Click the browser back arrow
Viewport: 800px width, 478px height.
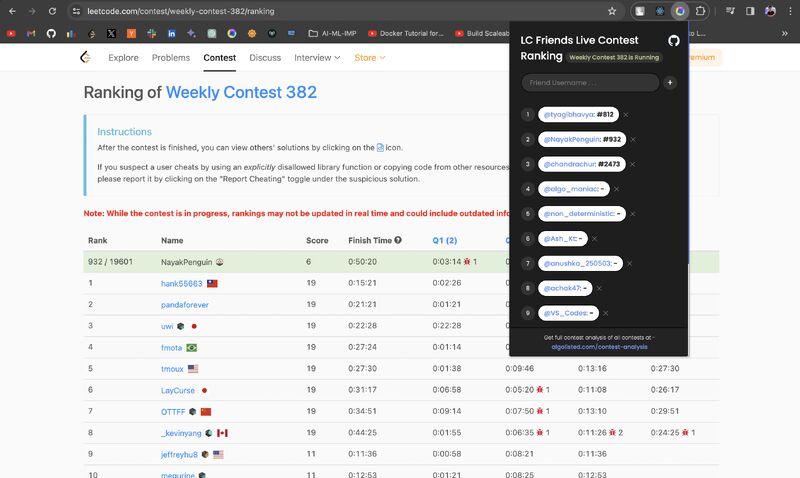point(12,11)
